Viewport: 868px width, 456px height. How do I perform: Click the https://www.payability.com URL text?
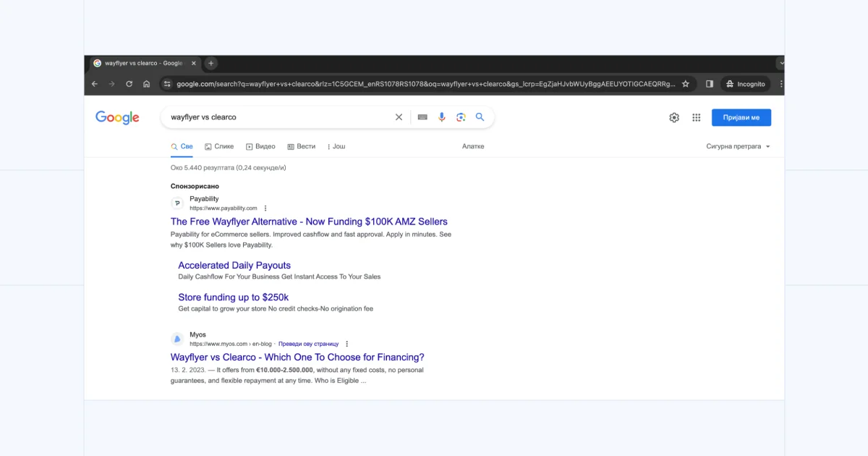click(224, 208)
